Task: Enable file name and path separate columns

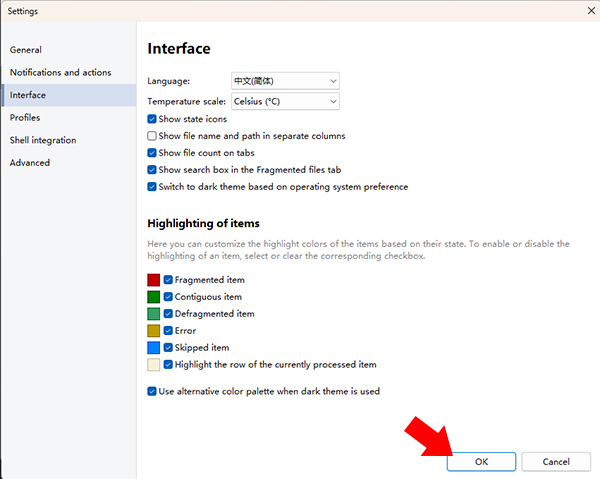Action: (152, 136)
